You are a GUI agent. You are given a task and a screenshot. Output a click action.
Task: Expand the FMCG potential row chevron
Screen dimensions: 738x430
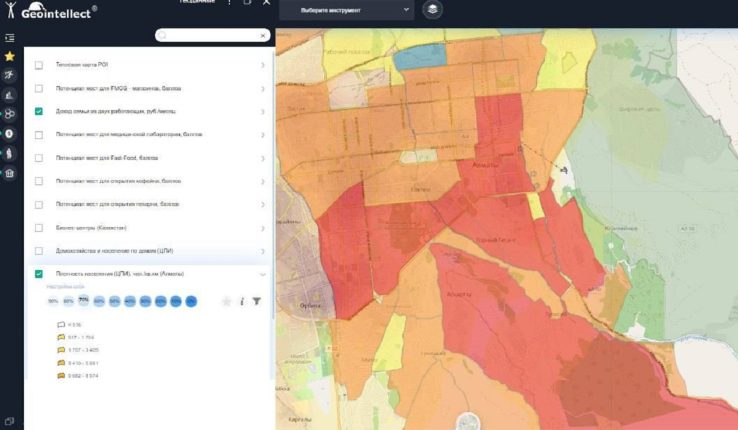(x=263, y=88)
